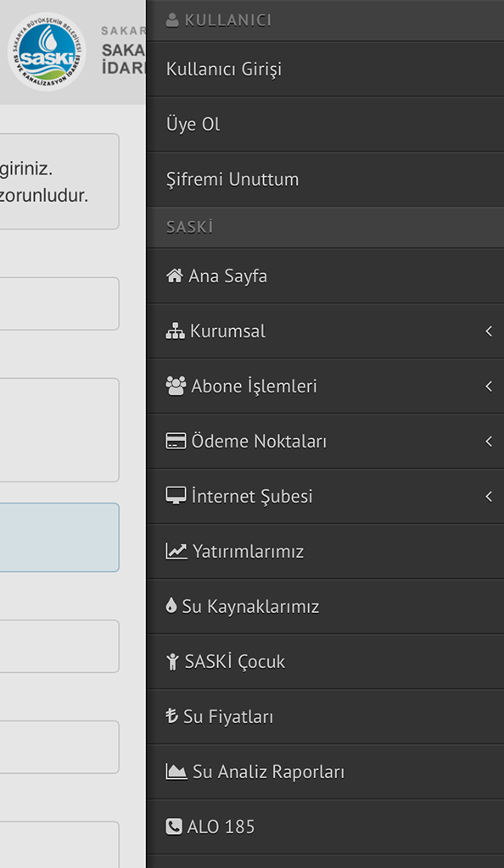The height and width of the screenshot is (868, 504).
Task: Open the Üye Ol registration page
Action: (192, 124)
